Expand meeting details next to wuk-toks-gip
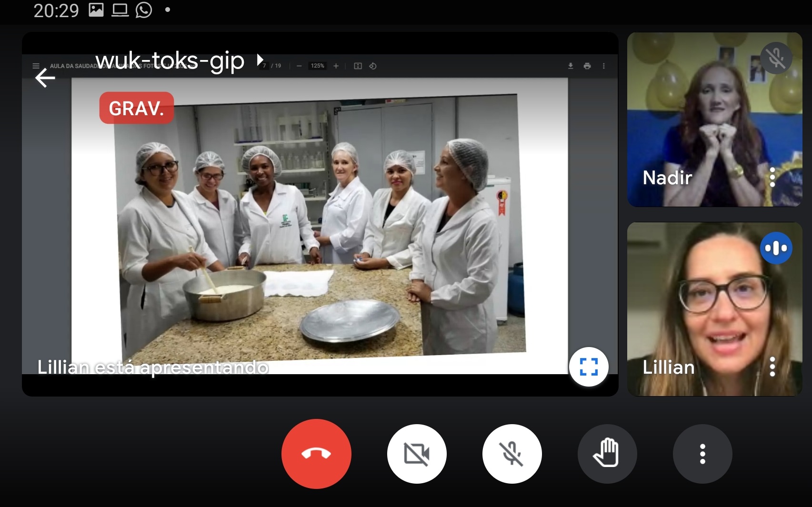The image size is (812, 507). pyautogui.click(x=260, y=60)
